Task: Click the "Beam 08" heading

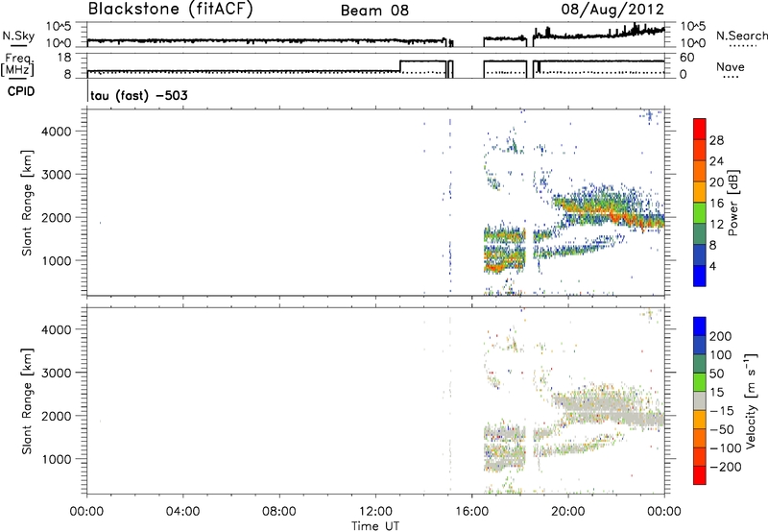Action: click(374, 11)
